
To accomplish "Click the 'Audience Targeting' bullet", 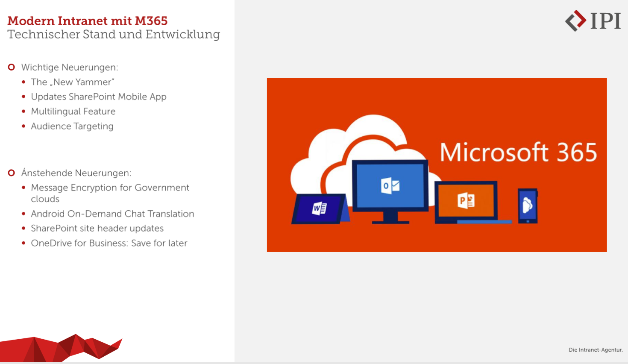I will [72, 126].
